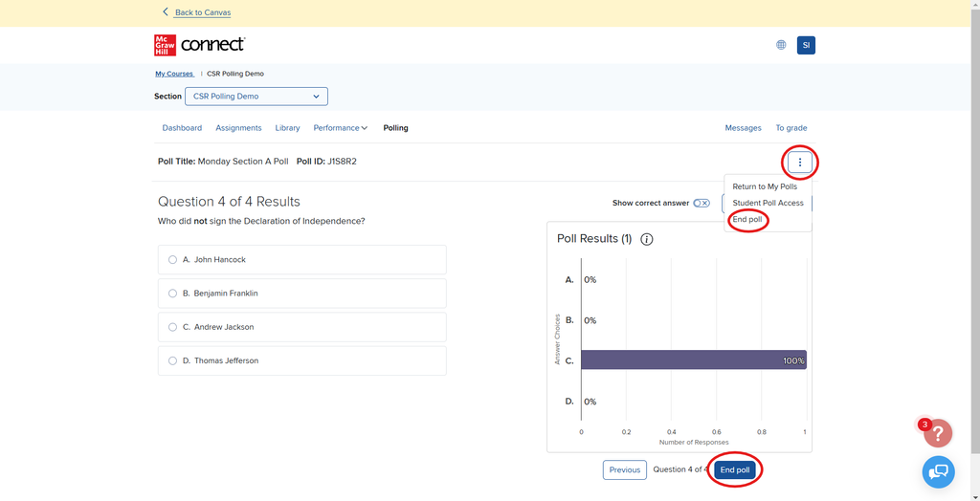980x501 pixels.
Task: Click the 100% result bar for choice C
Action: tap(693, 360)
